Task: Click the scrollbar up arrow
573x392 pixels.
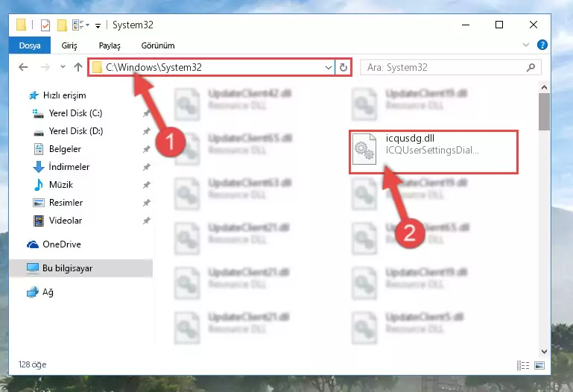Action: tap(544, 87)
